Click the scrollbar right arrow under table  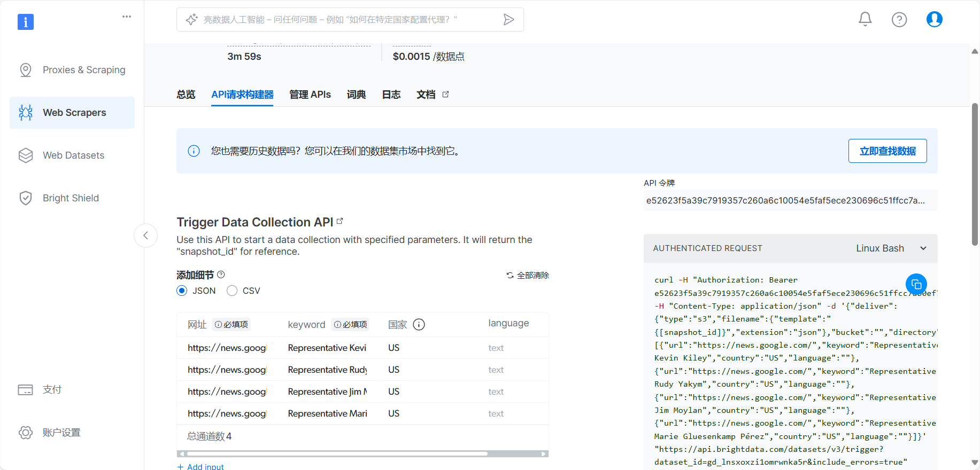click(x=544, y=454)
